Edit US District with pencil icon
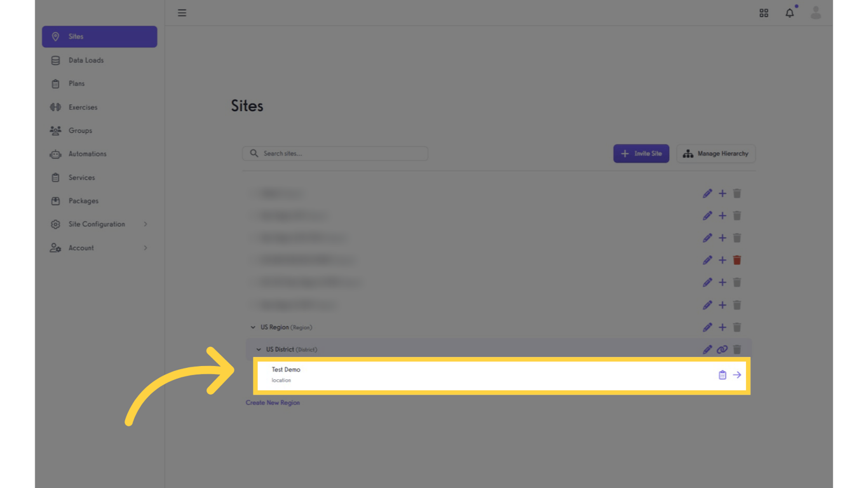Screen dimensions: 868x488 coord(707,349)
